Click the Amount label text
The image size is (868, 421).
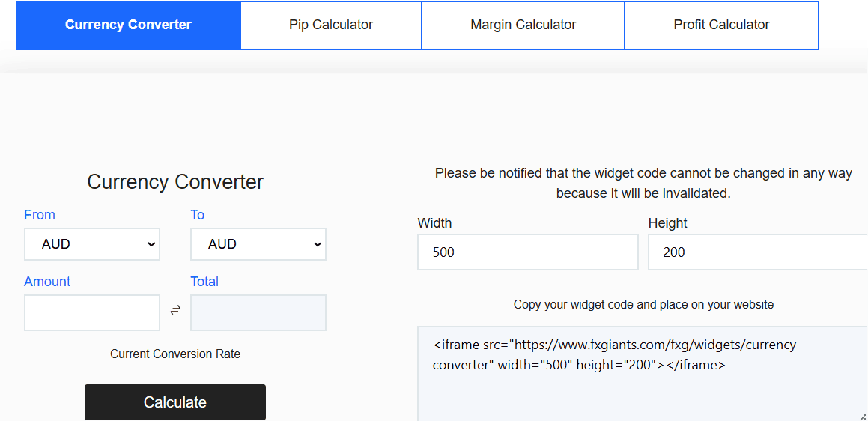(47, 282)
